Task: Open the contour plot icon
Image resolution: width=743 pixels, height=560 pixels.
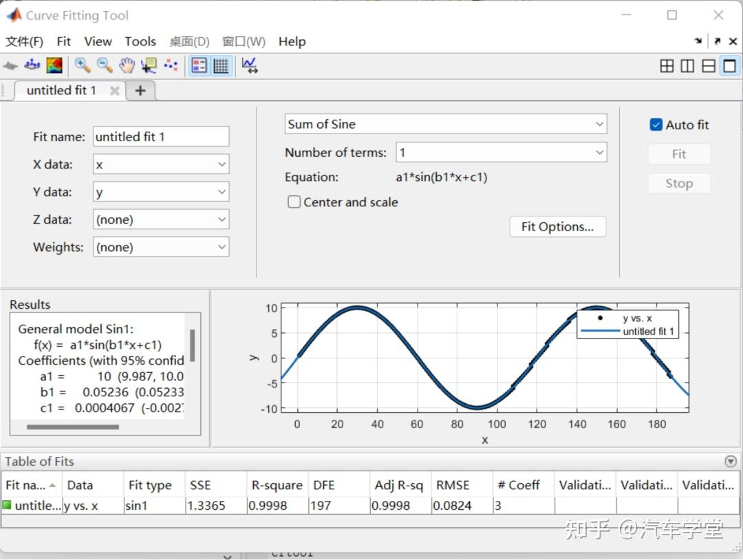Action: point(54,65)
